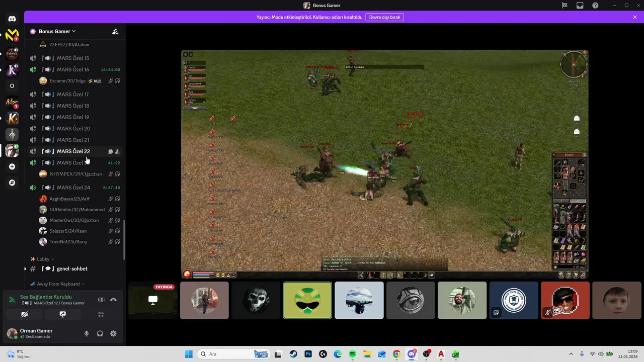
Task: Click the Add a Server plus icon
Action: coord(12,166)
